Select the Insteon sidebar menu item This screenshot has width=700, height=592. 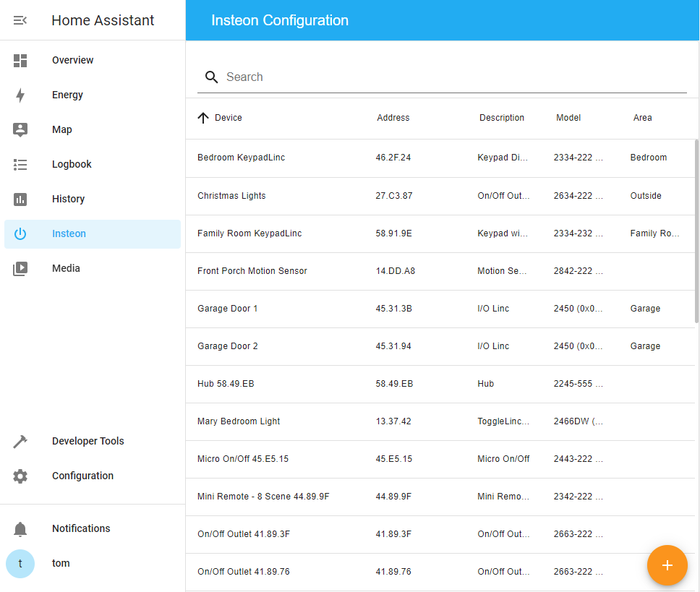69,233
